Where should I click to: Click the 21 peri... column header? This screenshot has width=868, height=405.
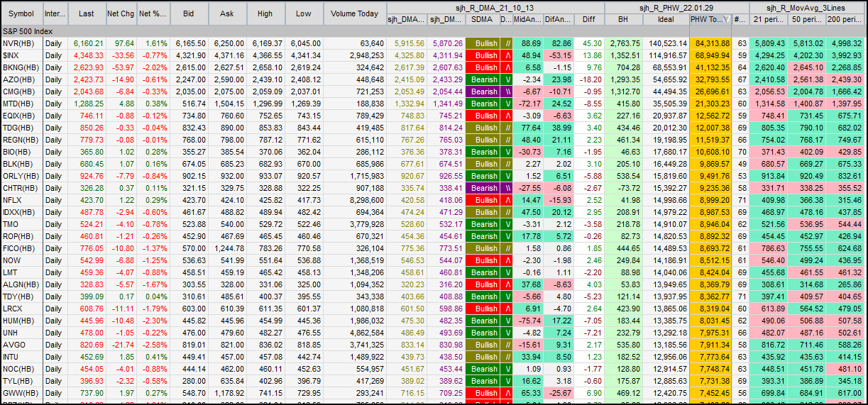(769, 20)
